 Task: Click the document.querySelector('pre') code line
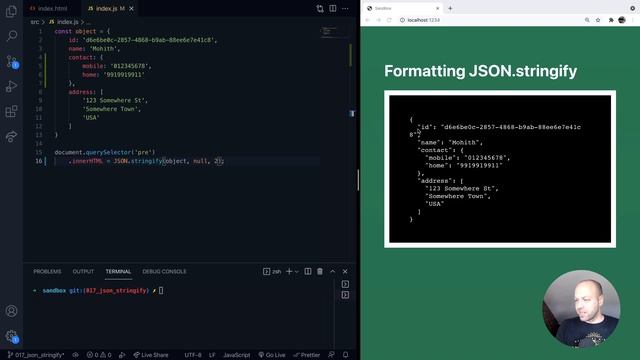coord(105,152)
